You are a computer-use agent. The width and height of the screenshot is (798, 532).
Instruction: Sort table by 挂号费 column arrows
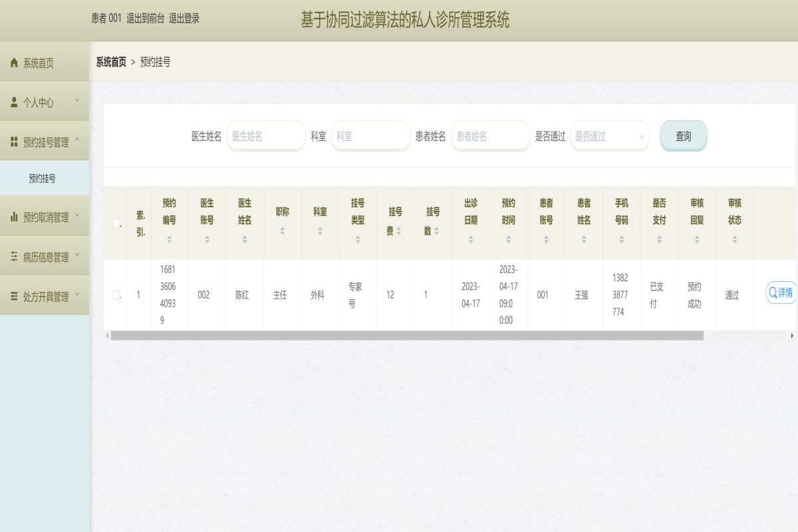click(x=398, y=231)
